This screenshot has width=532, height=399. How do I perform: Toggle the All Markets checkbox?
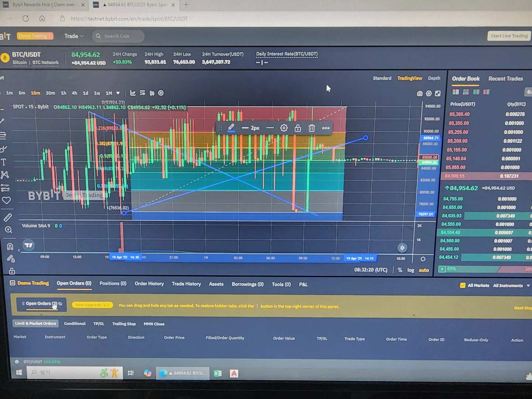pyautogui.click(x=463, y=285)
